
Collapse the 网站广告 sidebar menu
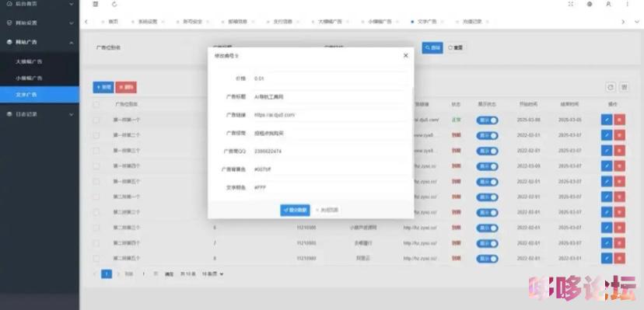coord(40,42)
